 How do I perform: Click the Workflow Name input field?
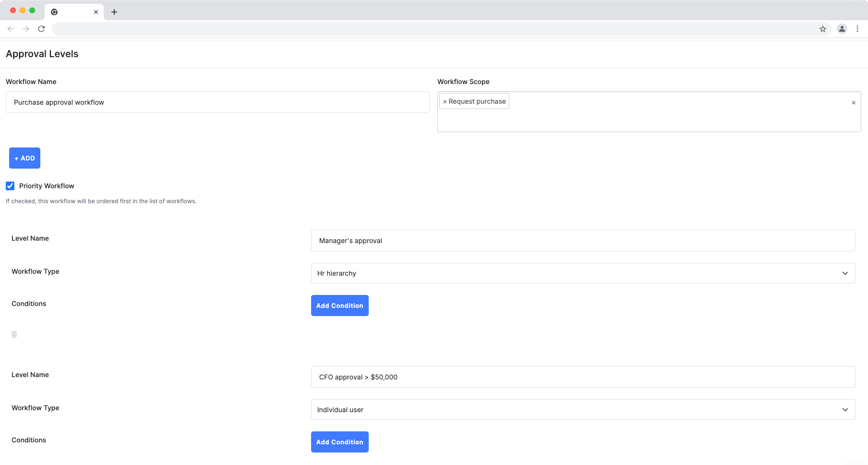tap(217, 102)
